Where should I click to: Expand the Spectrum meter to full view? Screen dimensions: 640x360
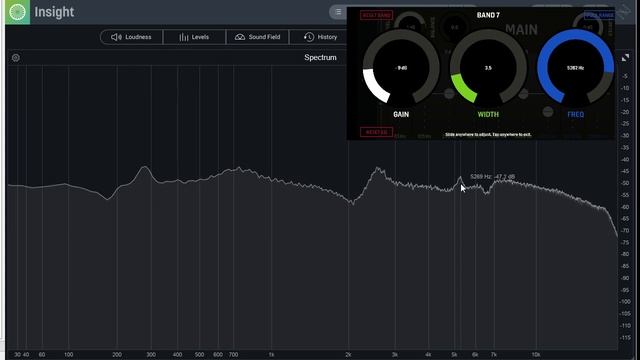(625, 58)
